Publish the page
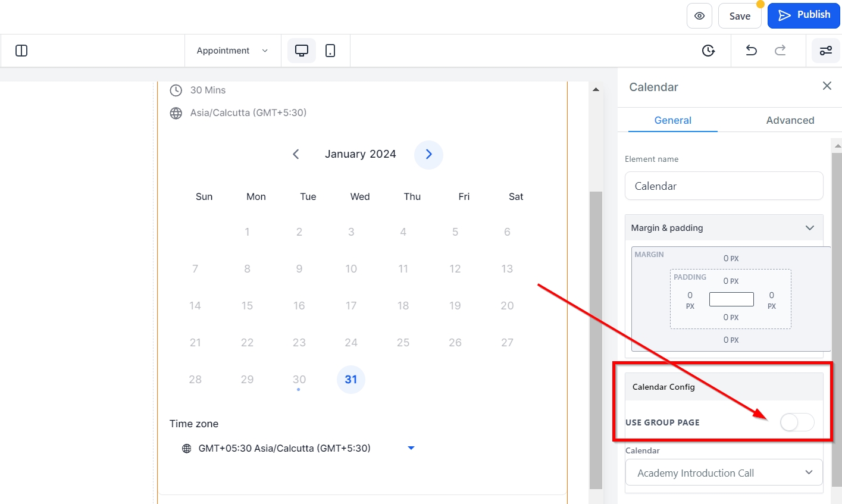 click(803, 15)
